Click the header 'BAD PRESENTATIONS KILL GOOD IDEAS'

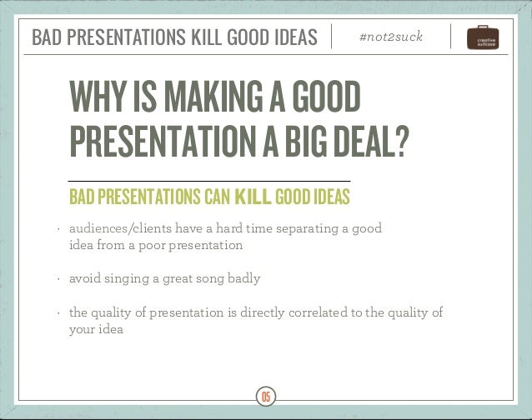click(174, 37)
